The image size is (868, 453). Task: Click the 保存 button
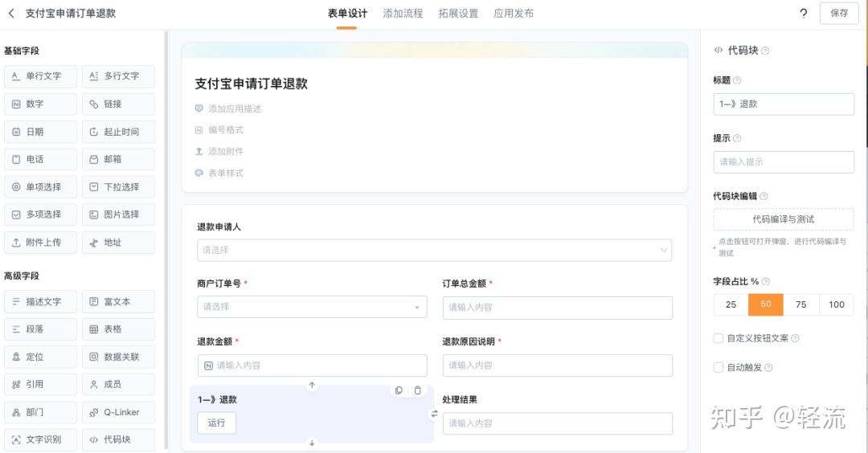pos(838,14)
